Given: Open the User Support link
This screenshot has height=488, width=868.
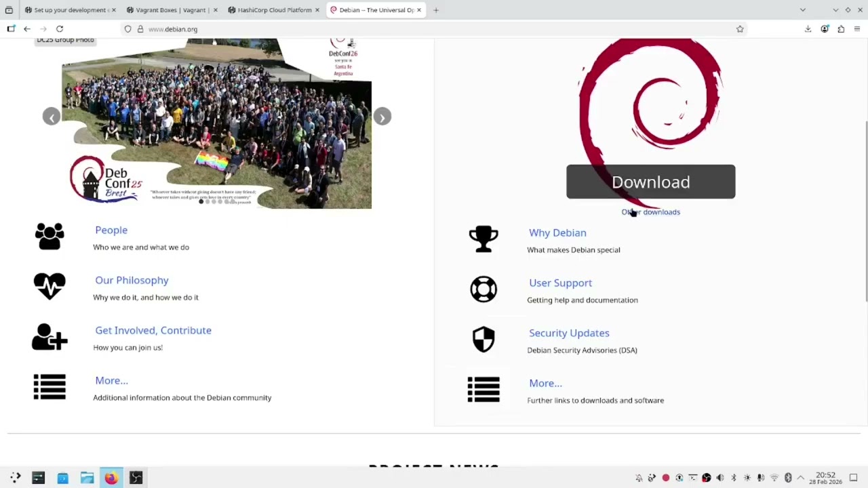Looking at the screenshot, I should click(x=560, y=283).
